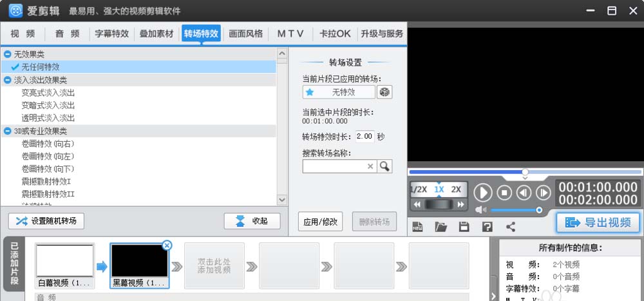
Task: Expand the info panel side arrow
Action: tap(493, 295)
